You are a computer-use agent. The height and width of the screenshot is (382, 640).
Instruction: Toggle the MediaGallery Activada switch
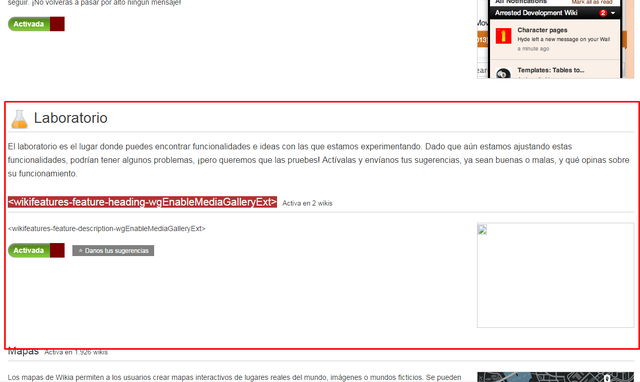coord(36,251)
